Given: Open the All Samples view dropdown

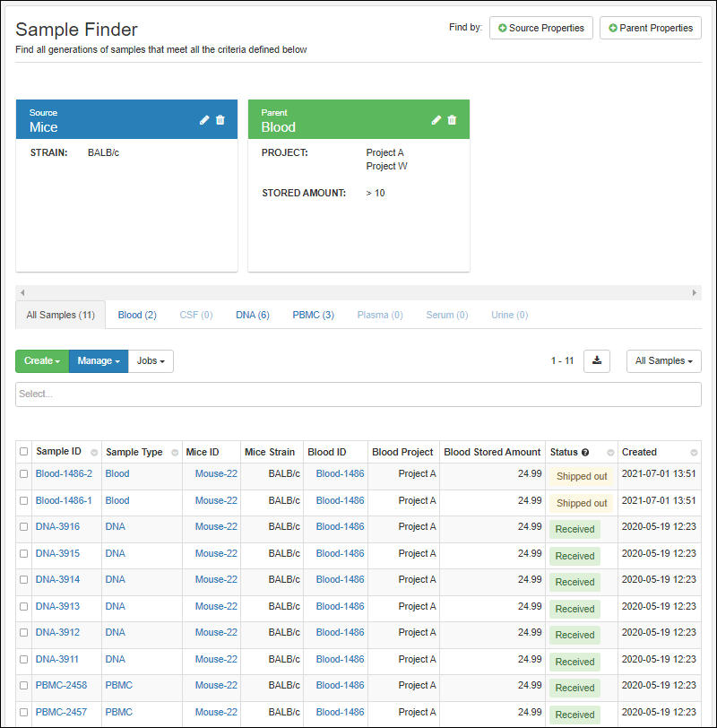Looking at the screenshot, I should click(x=663, y=360).
